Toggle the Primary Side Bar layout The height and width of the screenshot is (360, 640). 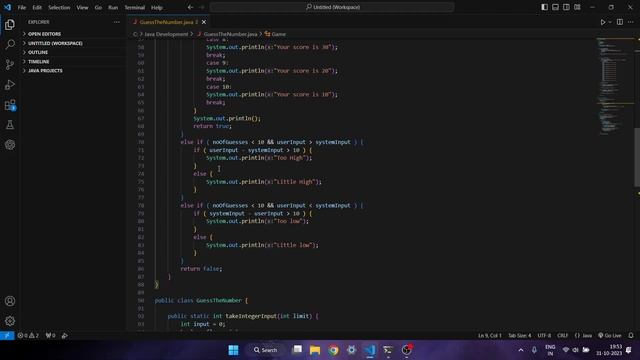coord(544,7)
